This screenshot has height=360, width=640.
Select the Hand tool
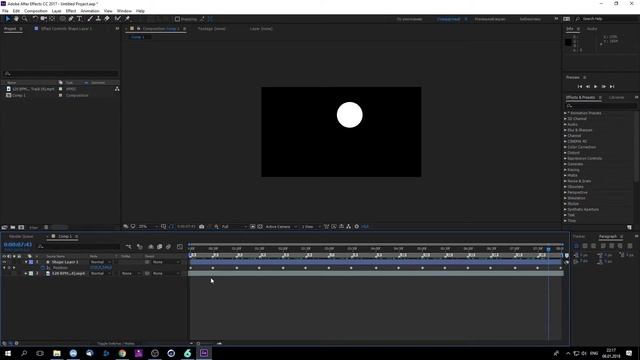tap(16, 19)
